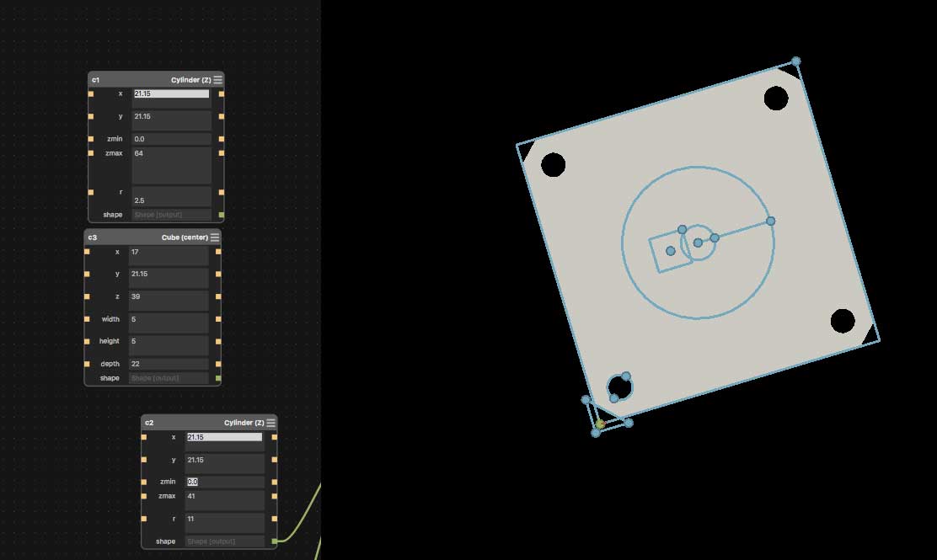
Task: Click the height field in node c3
Action: (169, 345)
